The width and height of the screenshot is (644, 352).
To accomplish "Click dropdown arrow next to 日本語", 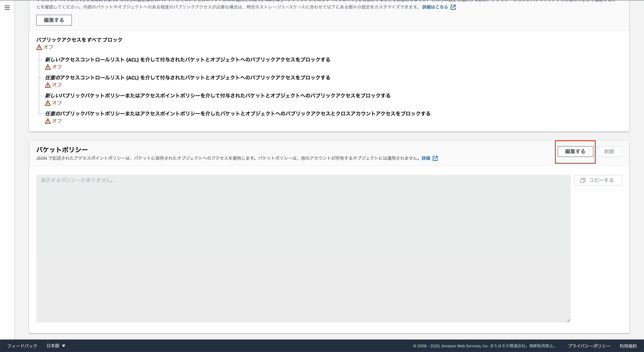I will coord(64,346).
